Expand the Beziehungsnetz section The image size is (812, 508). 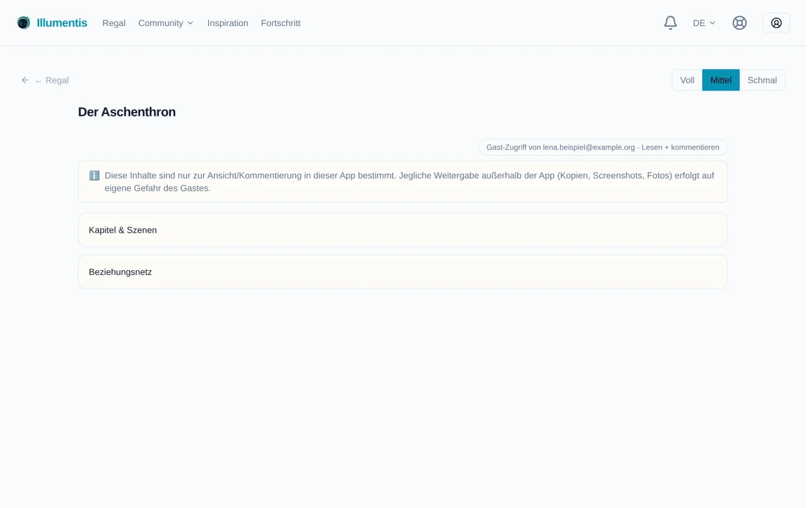403,272
